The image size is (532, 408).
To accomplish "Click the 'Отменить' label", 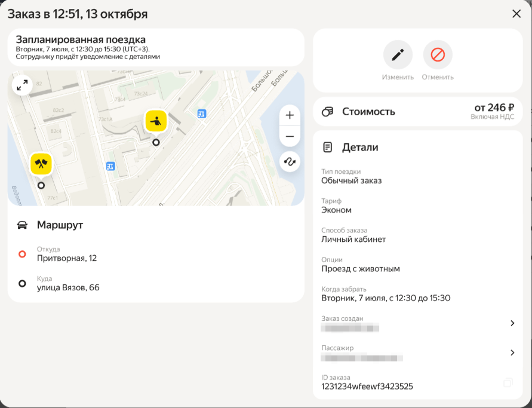I will [438, 77].
